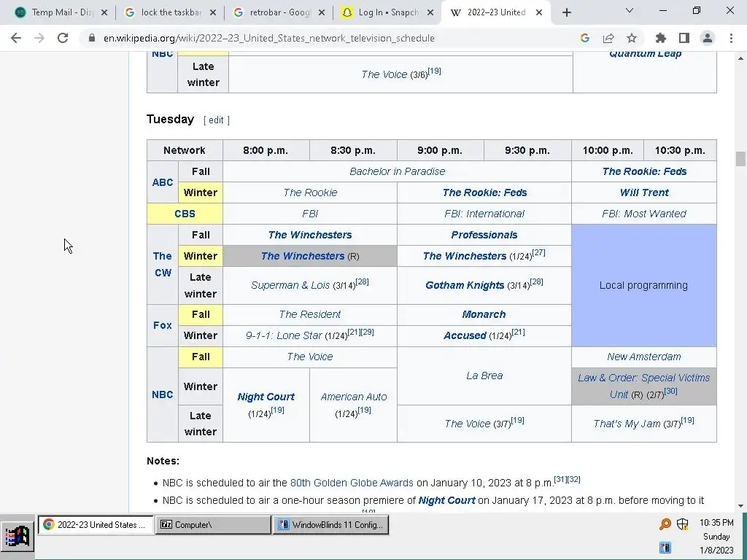Screen dimensions: 747x560
Task: Open FBI: Most Wanted link
Action: tap(644, 214)
